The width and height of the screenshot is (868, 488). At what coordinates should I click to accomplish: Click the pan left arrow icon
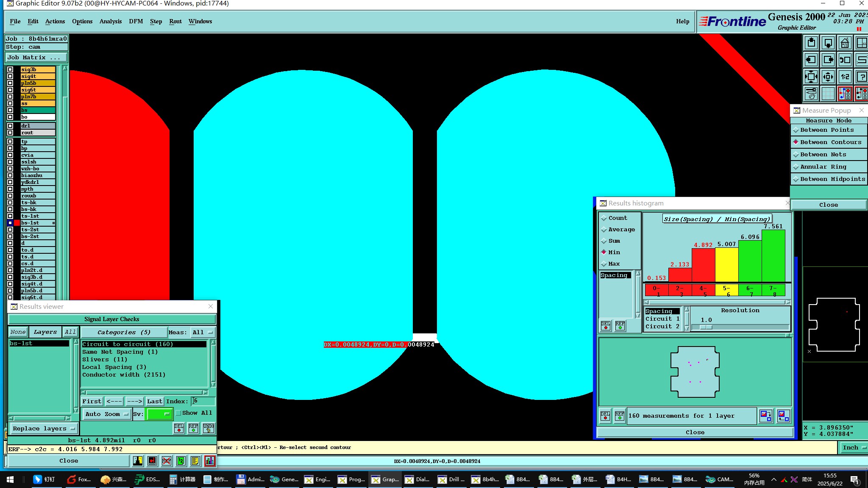(x=811, y=60)
